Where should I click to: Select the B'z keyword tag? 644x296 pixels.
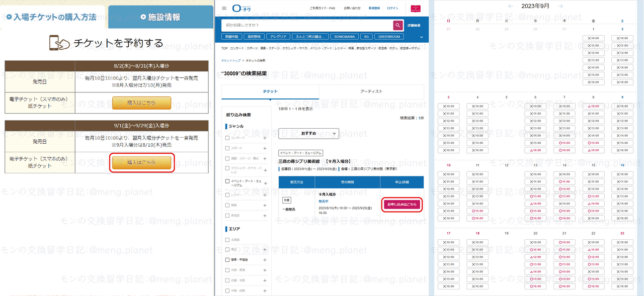pos(367,37)
